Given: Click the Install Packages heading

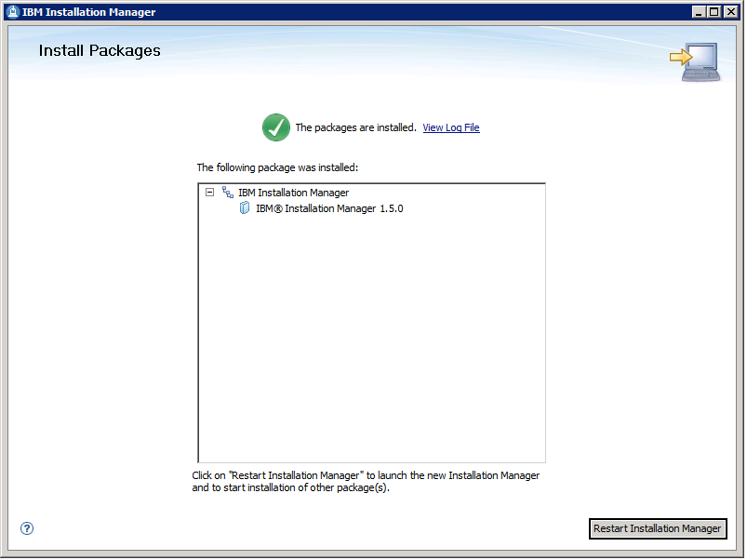Looking at the screenshot, I should tap(100, 50).
